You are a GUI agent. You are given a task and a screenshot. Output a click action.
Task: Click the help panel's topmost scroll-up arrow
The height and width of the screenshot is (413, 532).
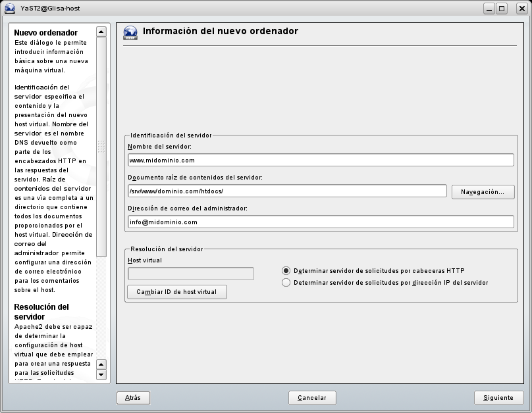click(x=101, y=32)
